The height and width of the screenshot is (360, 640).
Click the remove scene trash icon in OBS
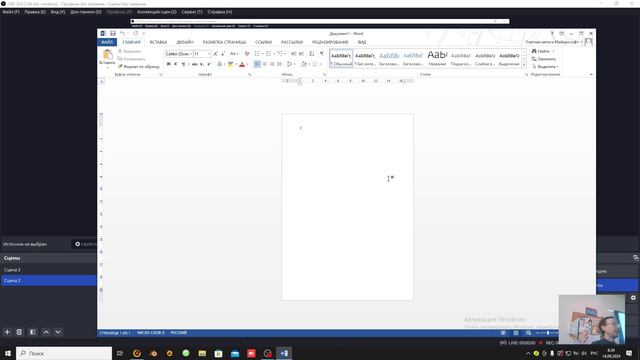(x=19, y=332)
